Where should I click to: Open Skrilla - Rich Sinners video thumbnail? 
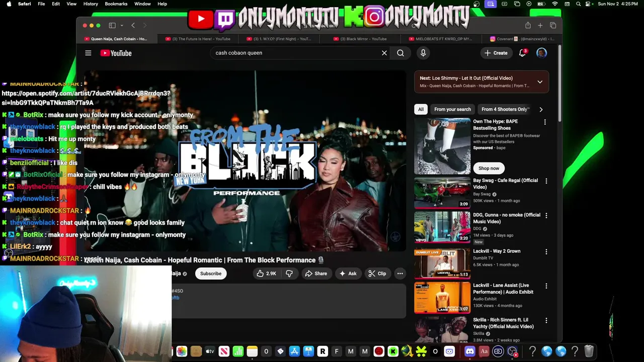(442, 329)
